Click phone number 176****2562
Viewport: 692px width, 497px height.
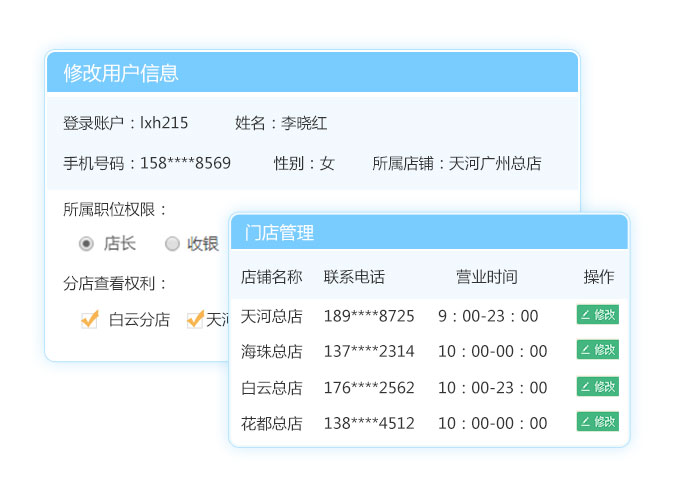coord(368,388)
